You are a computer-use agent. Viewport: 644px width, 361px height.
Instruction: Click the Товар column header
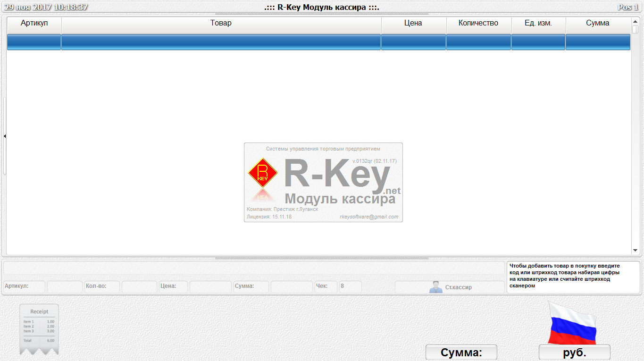pos(221,23)
